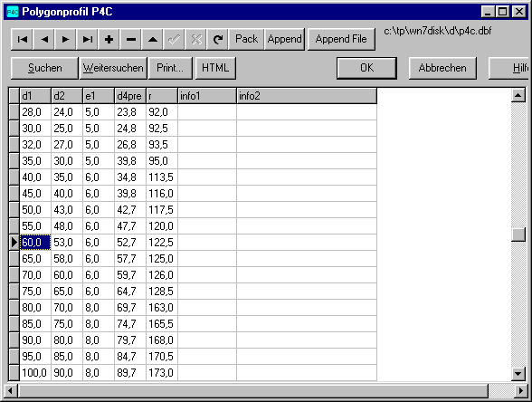The image size is (532, 402).
Task: Export table via HTML button
Action: pyautogui.click(x=215, y=68)
